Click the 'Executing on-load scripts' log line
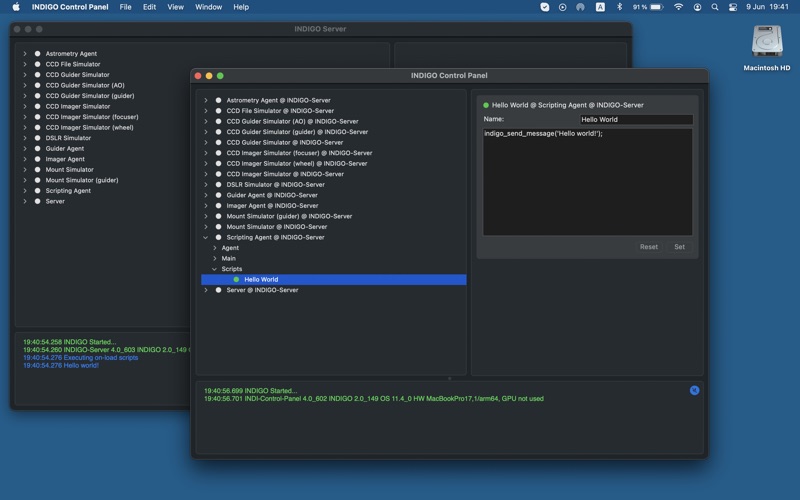 (x=81, y=358)
